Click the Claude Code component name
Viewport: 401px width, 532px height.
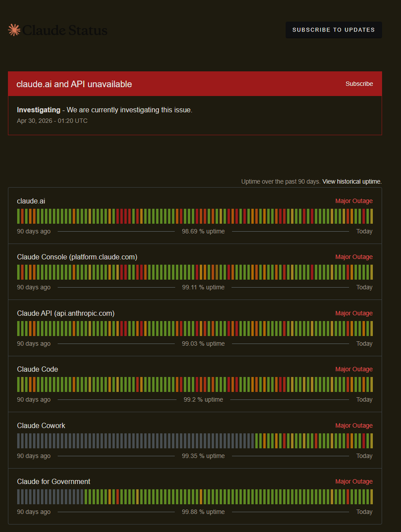pyautogui.click(x=38, y=369)
